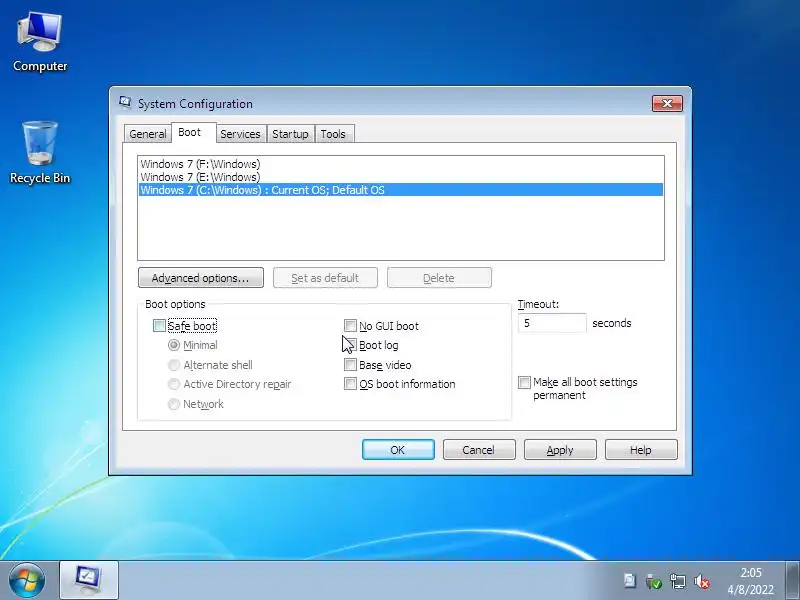Close the System Configuration dialog
800x600 pixels.
(x=667, y=104)
